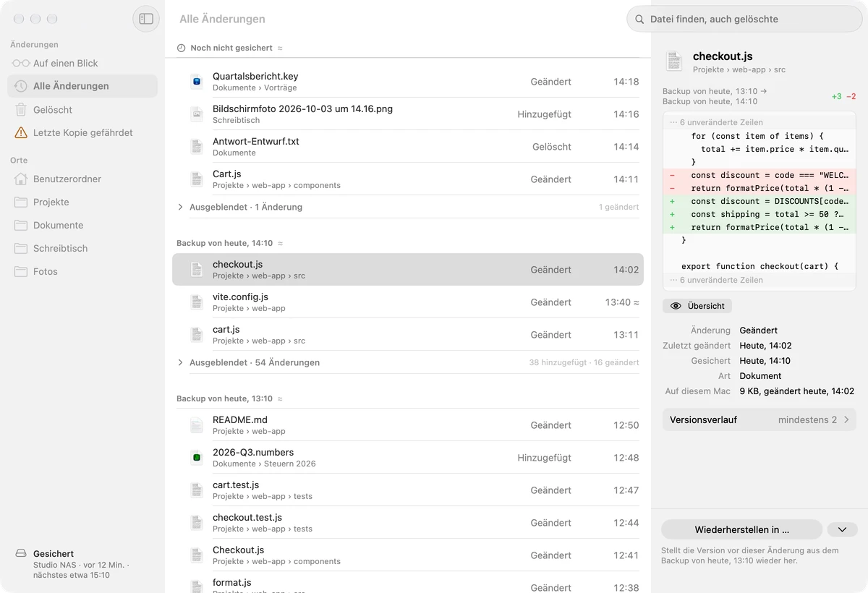Click the folder icon beside Schreibtisch
Screen dimensions: 868x593
tap(21, 249)
